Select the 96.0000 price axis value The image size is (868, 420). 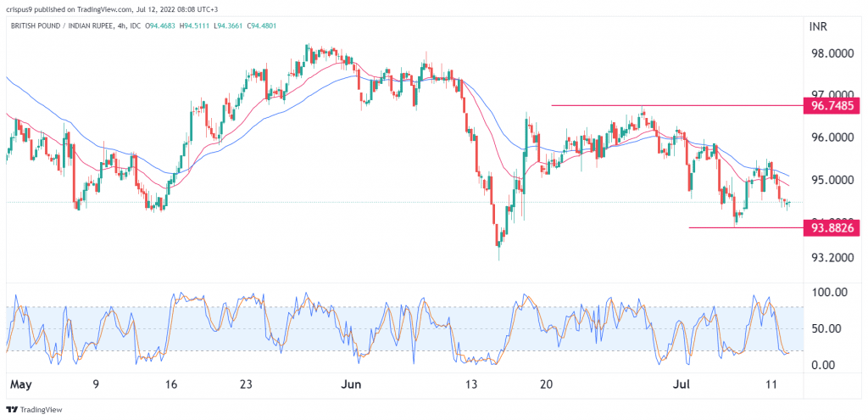pos(832,137)
